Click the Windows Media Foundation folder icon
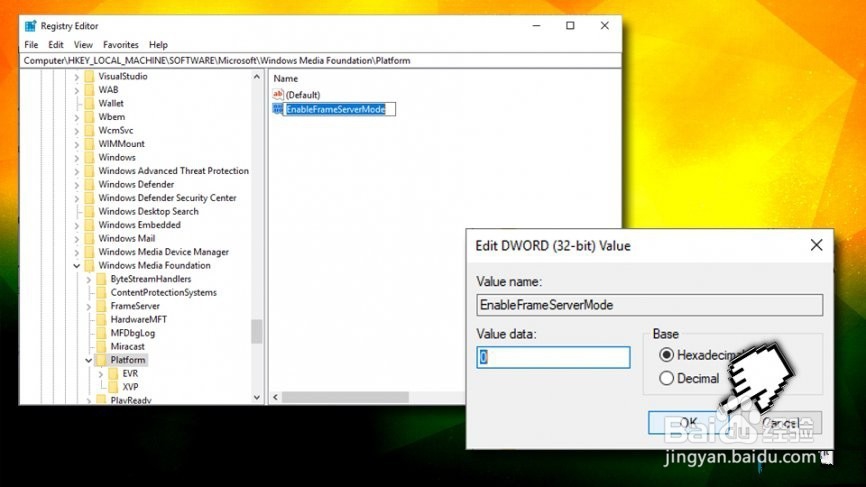The width and height of the screenshot is (866, 487). (89, 266)
